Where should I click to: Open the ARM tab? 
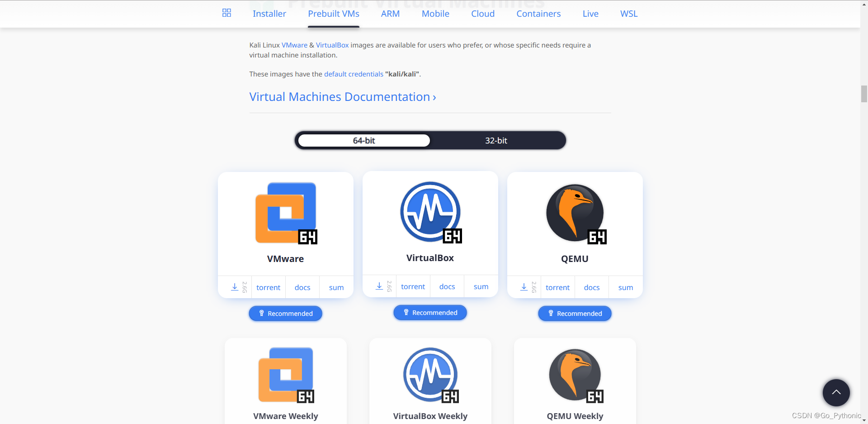coord(391,14)
